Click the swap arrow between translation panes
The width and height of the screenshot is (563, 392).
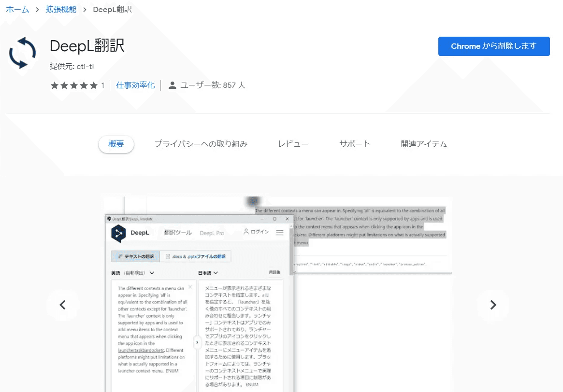(197, 342)
